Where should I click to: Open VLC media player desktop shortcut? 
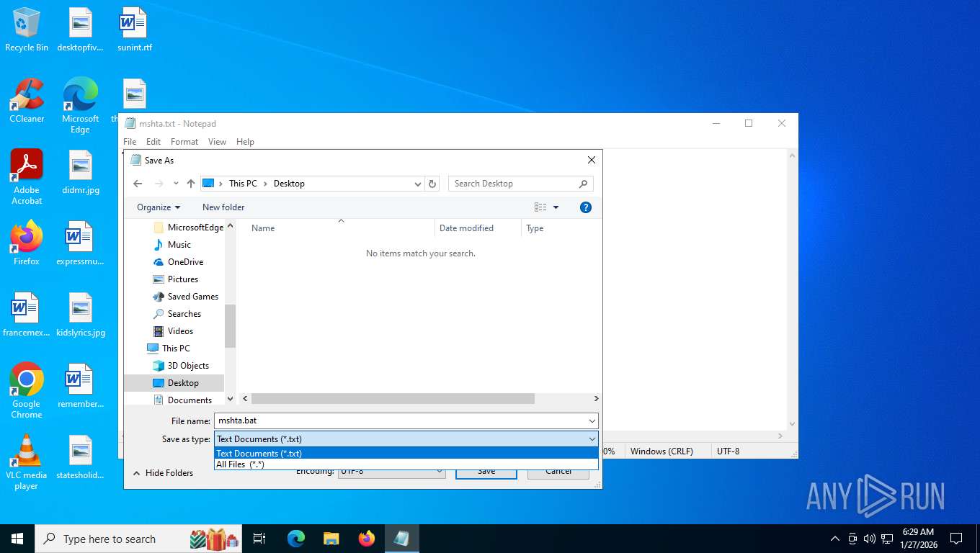tap(27, 462)
